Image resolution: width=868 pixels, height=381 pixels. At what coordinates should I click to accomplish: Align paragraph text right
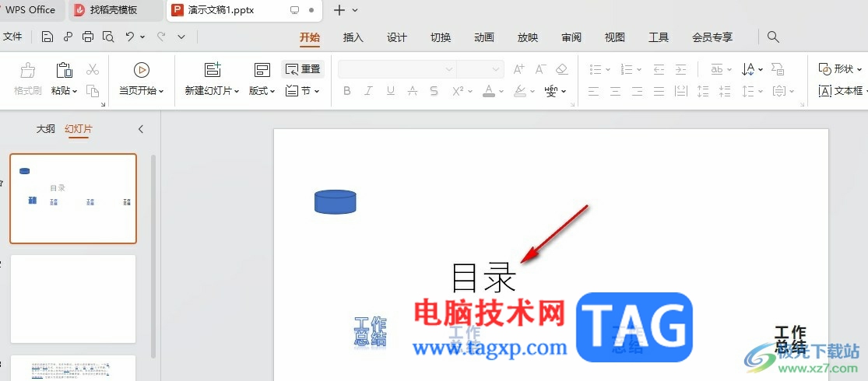(637, 91)
